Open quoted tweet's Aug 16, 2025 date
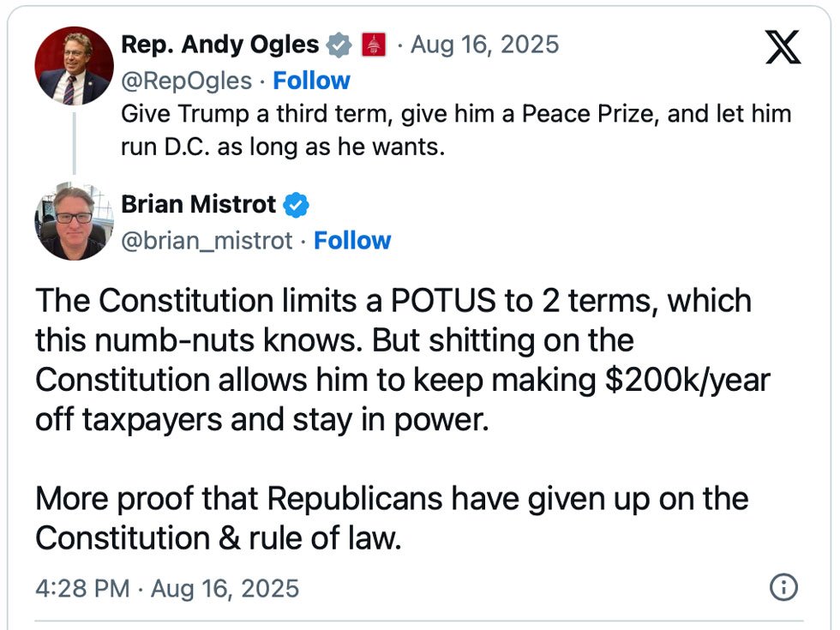Image resolution: width=840 pixels, height=630 pixels. pos(484,45)
